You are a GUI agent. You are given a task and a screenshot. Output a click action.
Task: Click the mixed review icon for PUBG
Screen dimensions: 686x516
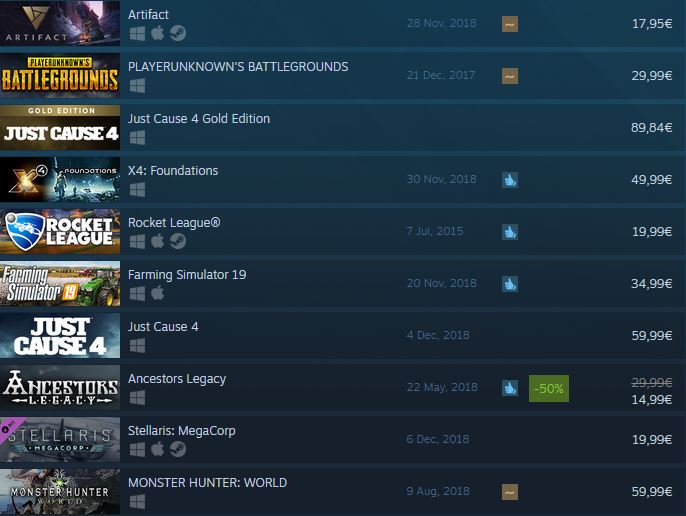point(510,76)
